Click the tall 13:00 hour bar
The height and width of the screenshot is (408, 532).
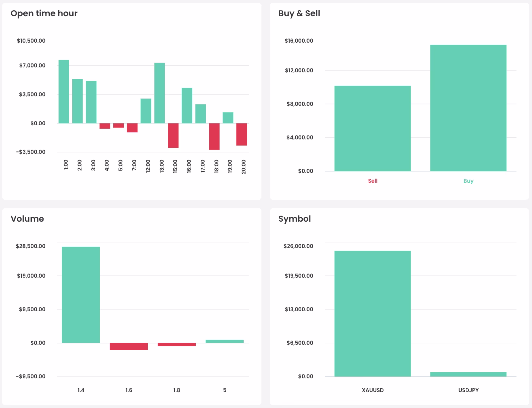159,93
